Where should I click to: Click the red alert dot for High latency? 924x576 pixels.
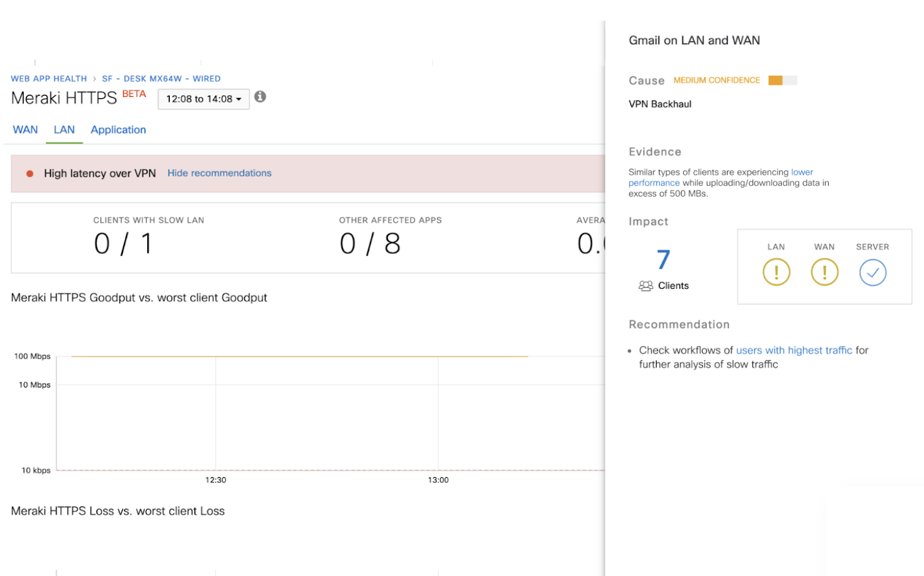click(x=30, y=173)
